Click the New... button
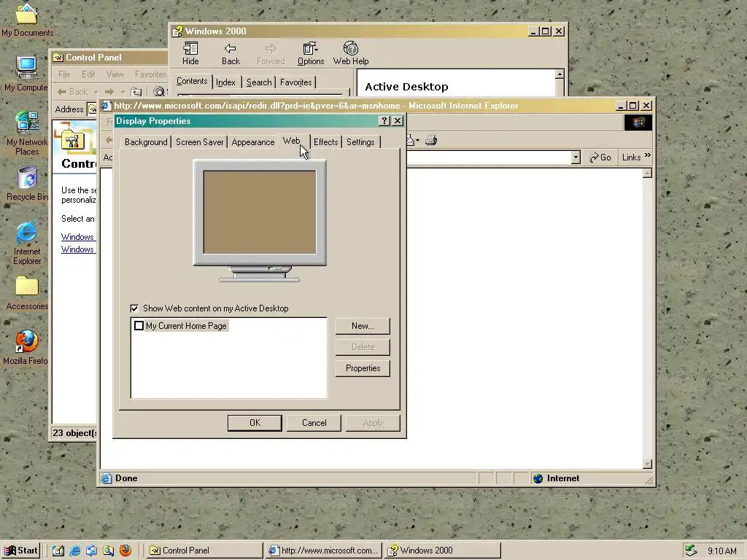Image resolution: width=747 pixels, height=560 pixels. (363, 326)
